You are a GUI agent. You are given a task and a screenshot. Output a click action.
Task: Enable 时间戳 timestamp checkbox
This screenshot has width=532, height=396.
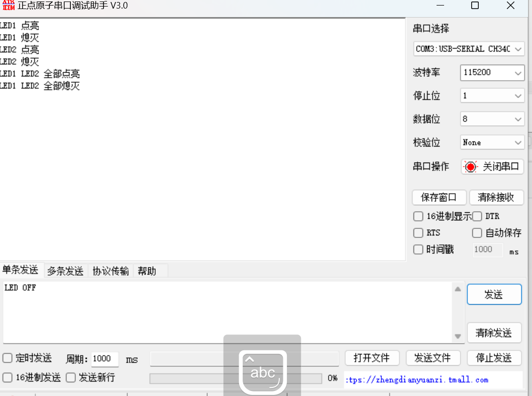pos(418,249)
